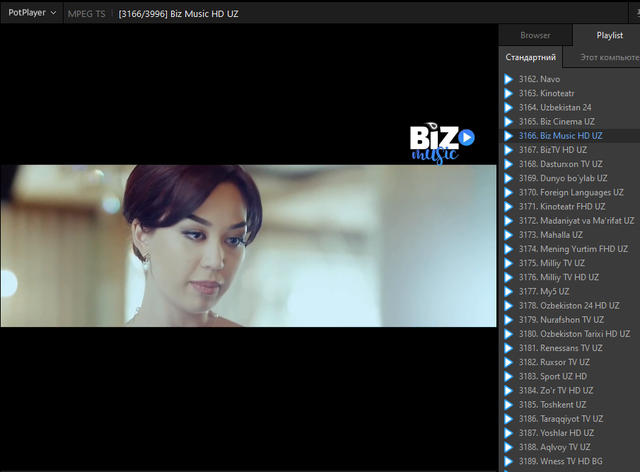Click the title text Biz Music HD UZ
The width and height of the screenshot is (640, 472).
[x=204, y=14]
